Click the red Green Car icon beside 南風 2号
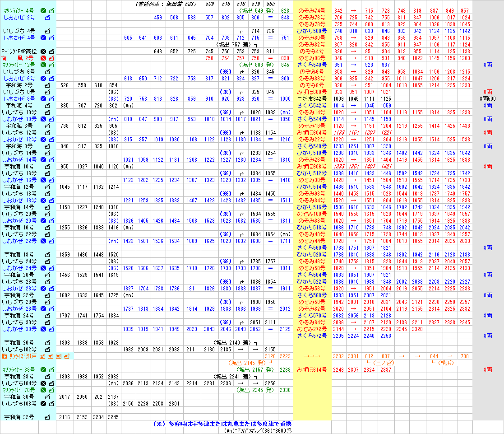Screen dimensions: 504x434 (43, 58)
